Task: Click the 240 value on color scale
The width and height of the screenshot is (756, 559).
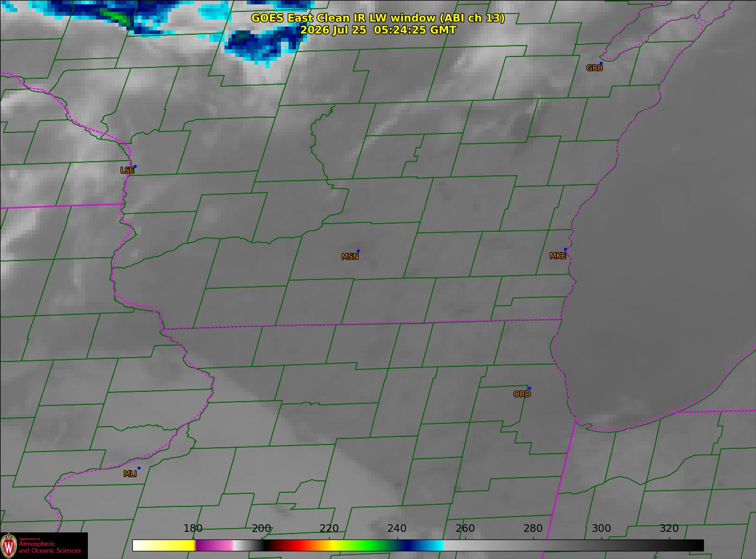Action: tap(397, 528)
